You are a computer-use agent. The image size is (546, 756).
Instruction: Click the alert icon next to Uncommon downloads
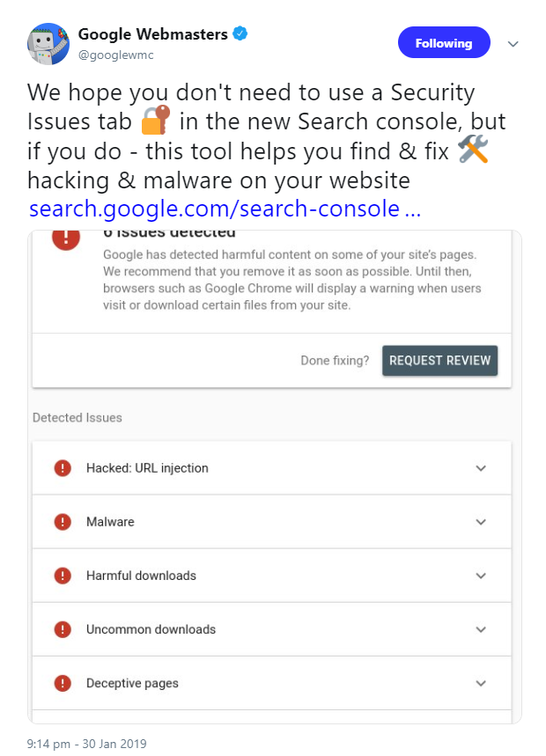pyautogui.click(x=63, y=628)
